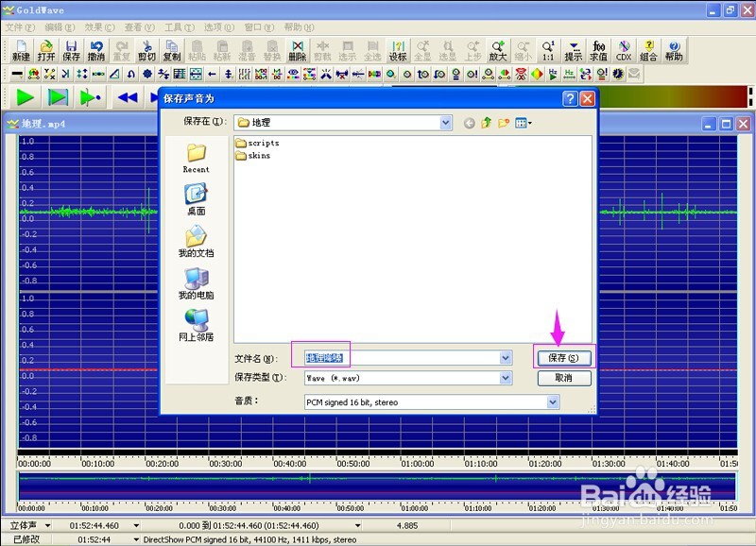The height and width of the screenshot is (546, 756).
Task: Click the 保存(S) Save button
Action: pos(563,358)
